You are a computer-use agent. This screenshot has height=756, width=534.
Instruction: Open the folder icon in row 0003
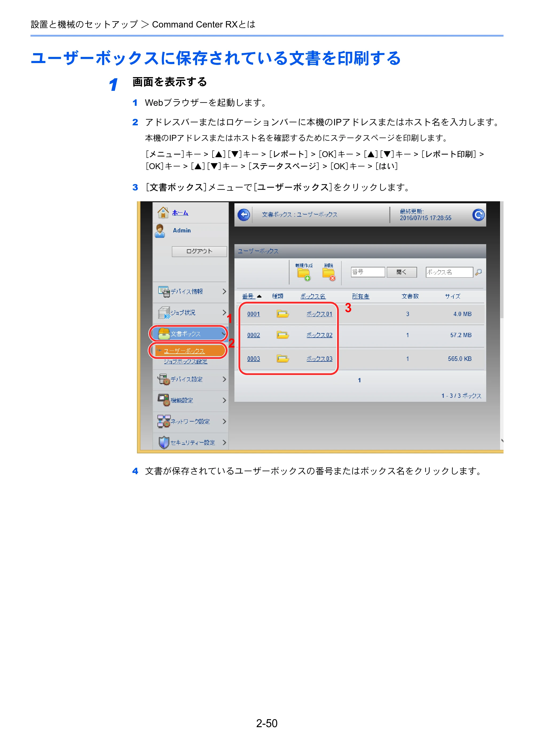click(x=283, y=358)
